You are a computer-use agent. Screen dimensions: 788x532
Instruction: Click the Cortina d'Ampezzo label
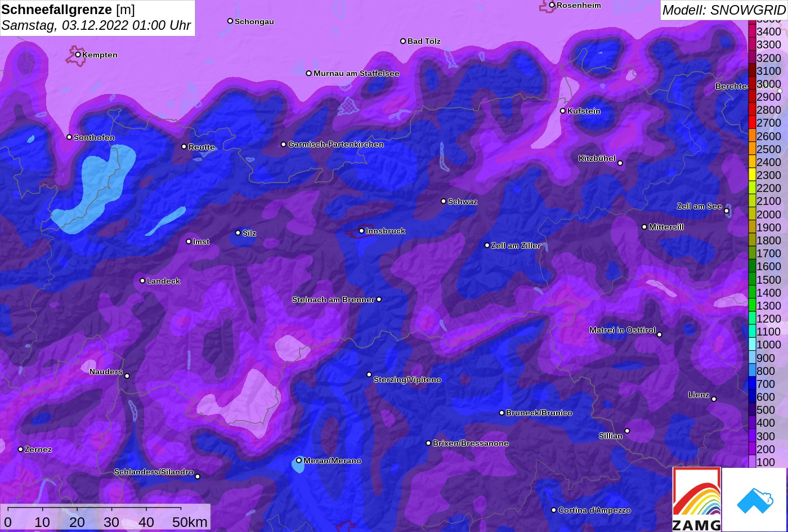(x=594, y=510)
